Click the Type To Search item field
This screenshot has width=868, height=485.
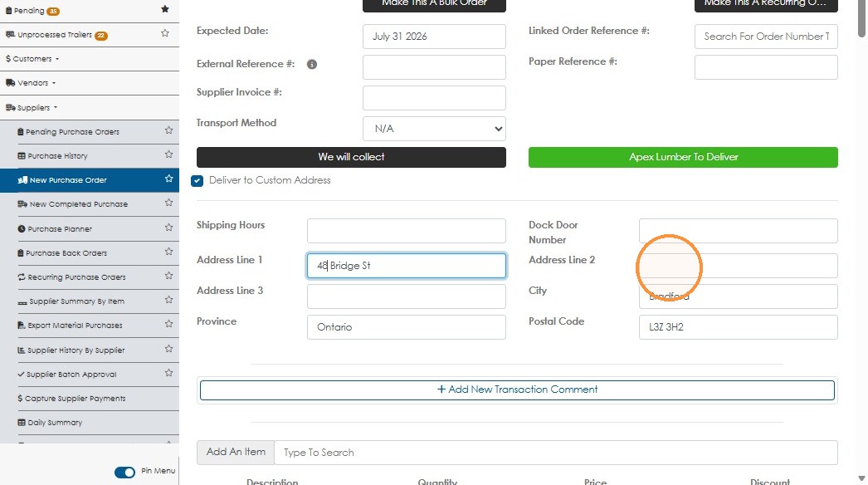point(556,453)
